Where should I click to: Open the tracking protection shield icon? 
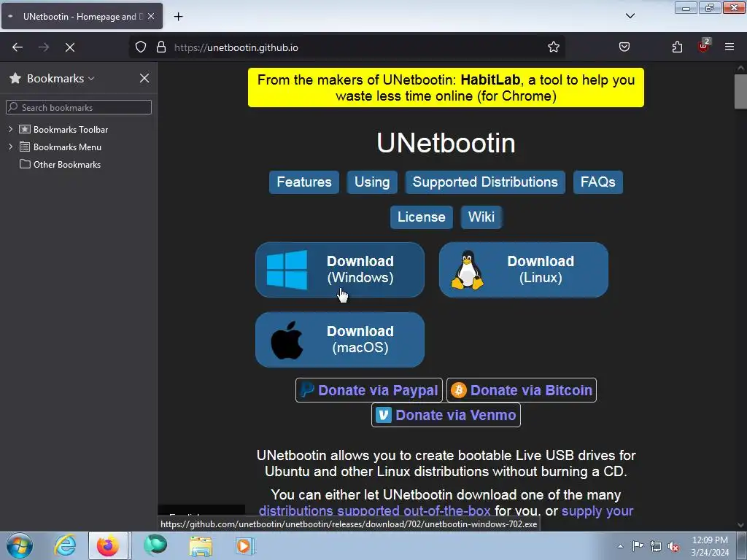pyautogui.click(x=141, y=47)
